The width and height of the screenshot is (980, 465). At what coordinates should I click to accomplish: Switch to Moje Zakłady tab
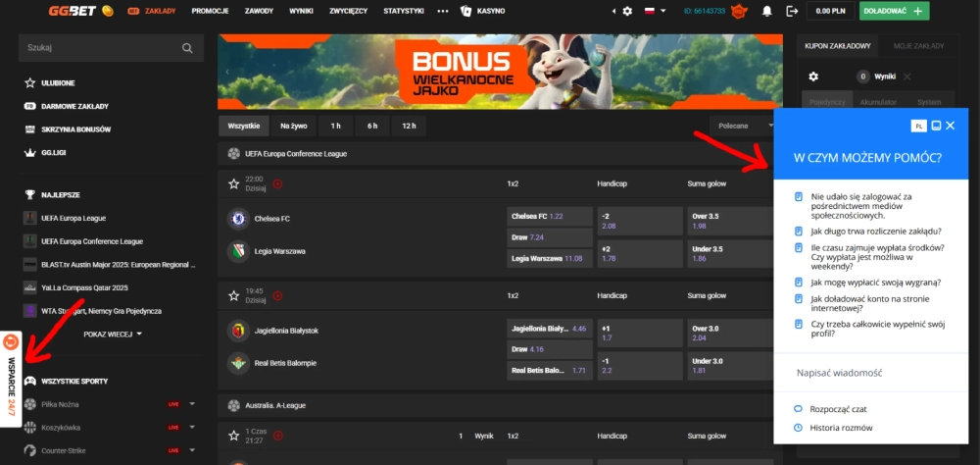click(x=919, y=46)
